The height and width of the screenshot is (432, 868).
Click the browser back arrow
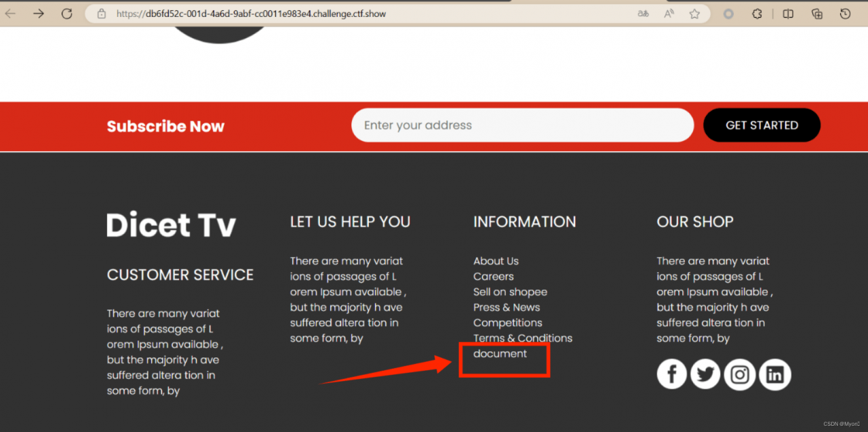pyautogui.click(x=11, y=14)
